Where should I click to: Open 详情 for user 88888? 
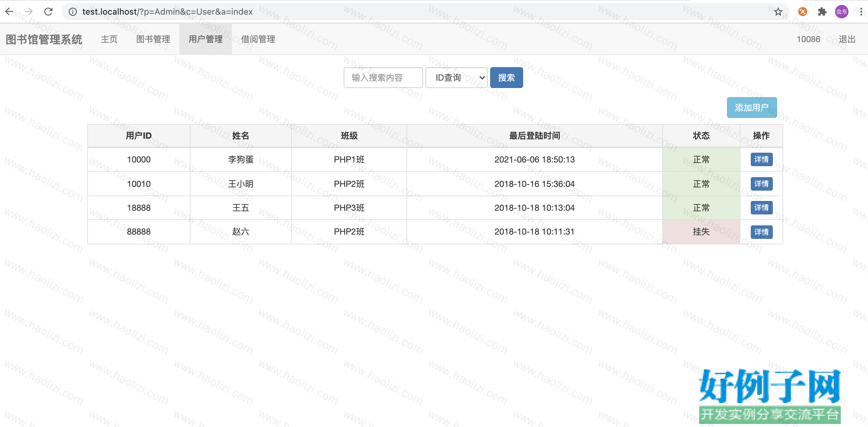pos(761,232)
